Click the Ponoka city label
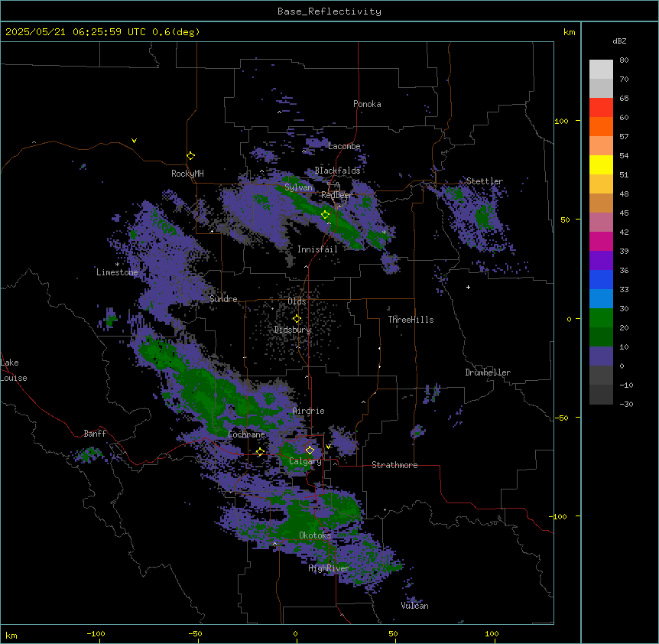The image size is (659, 644). point(367,104)
